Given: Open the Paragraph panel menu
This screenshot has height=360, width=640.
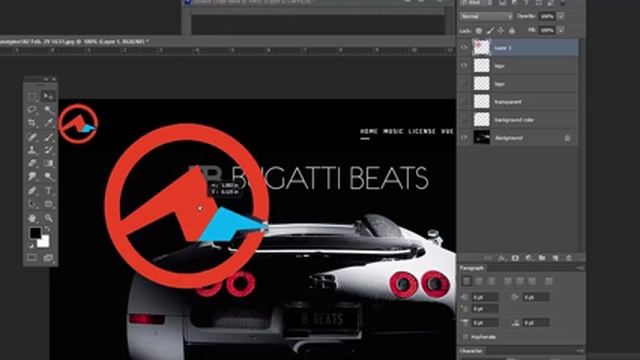Looking at the screenshot, I should [x=580, y=268].
